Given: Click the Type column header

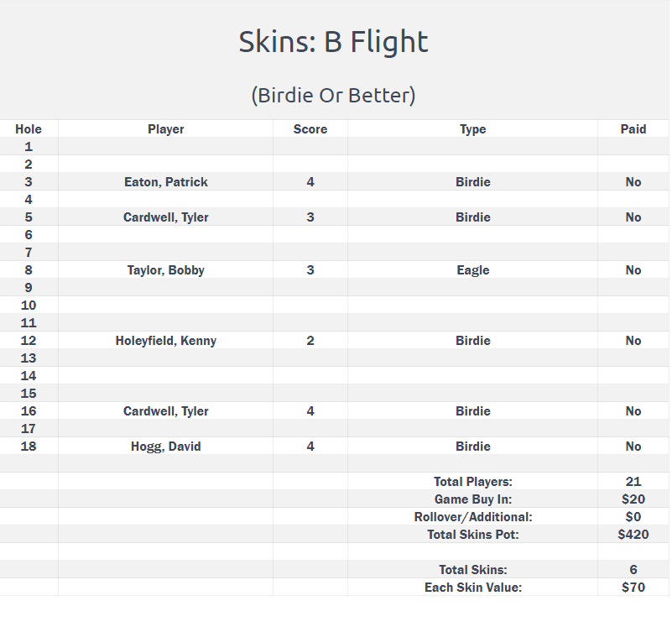Looking at the screenshot, I should point(472,129).
